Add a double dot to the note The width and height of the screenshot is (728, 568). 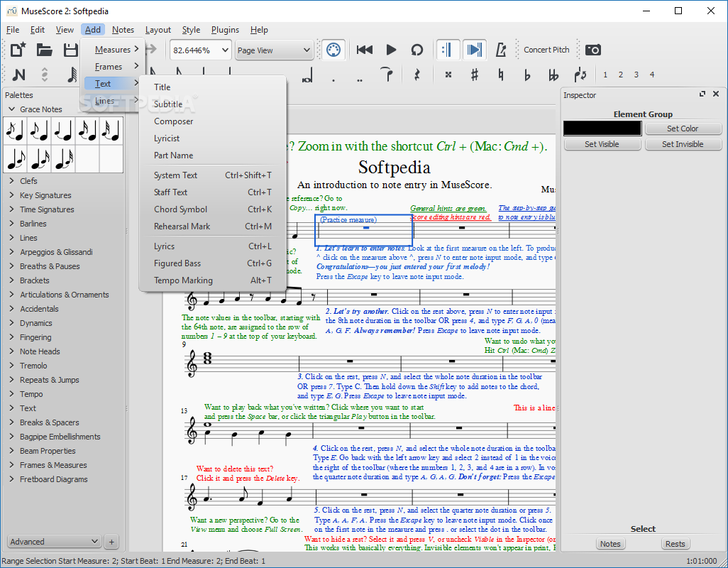click(359, 80)
